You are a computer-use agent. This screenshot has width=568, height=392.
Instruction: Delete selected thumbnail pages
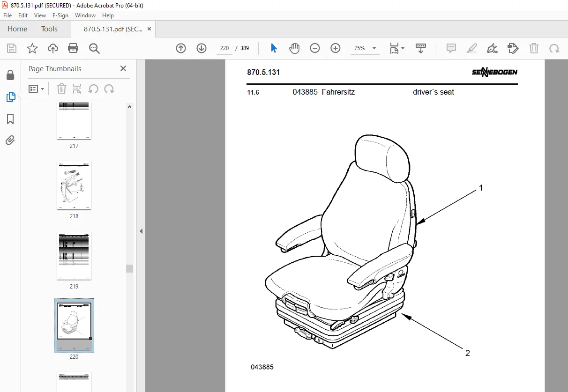click(x=61, y=89)
